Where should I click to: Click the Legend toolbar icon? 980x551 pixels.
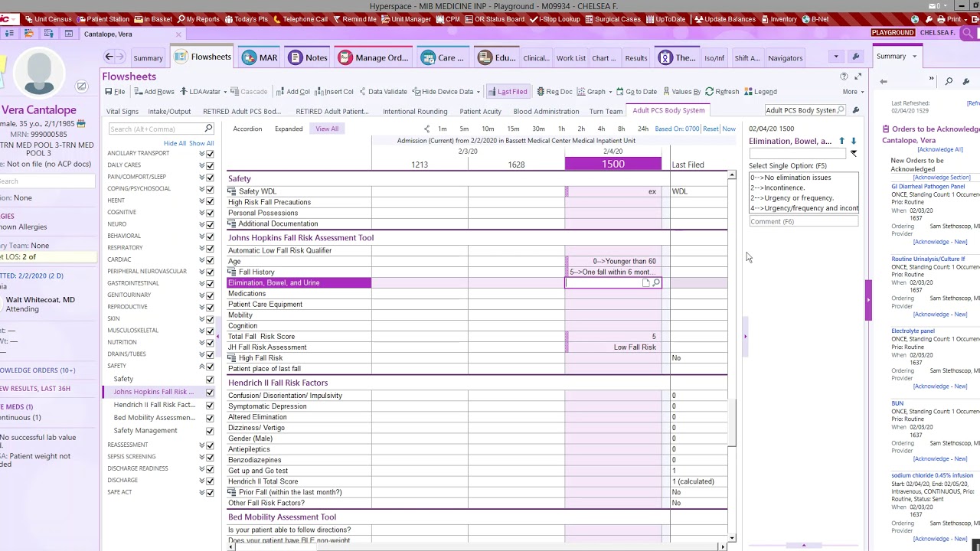pyautogui.click(x=760, y=92)
